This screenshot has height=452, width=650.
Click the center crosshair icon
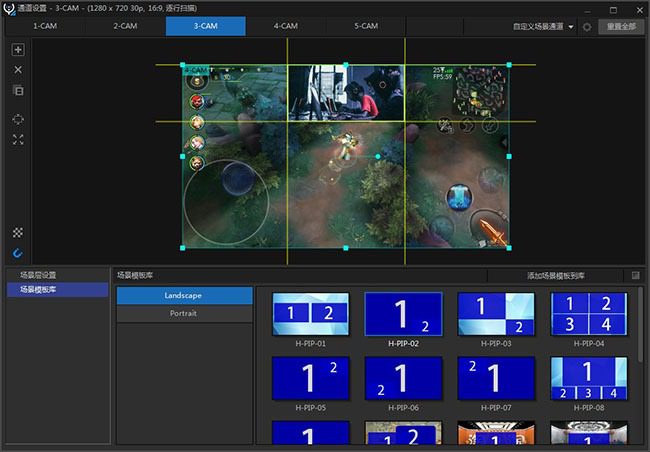[18, 119]
